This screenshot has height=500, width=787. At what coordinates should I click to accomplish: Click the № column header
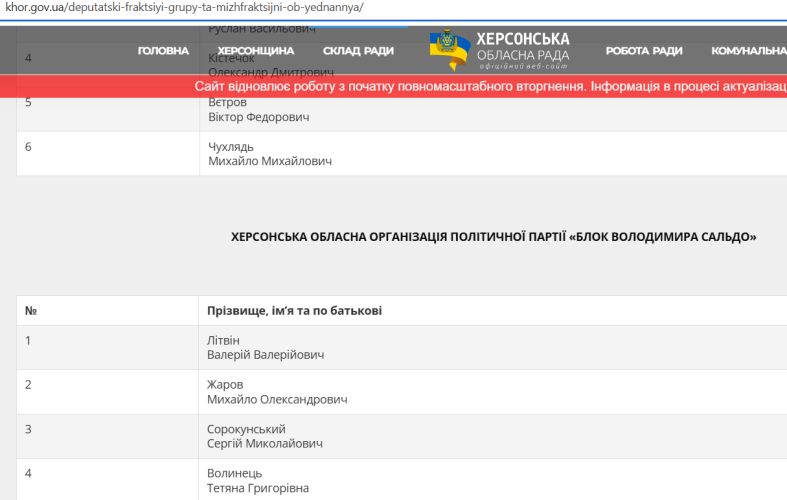point(31,311)
